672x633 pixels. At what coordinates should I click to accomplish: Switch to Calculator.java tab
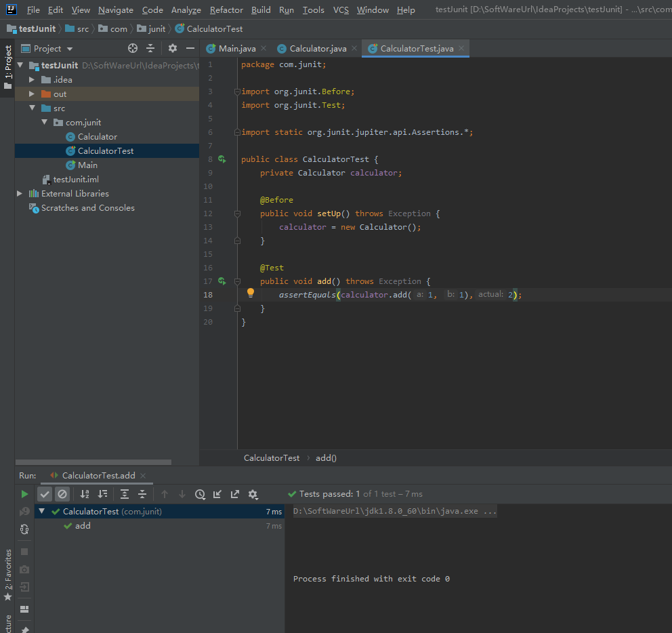pos(317,48)
